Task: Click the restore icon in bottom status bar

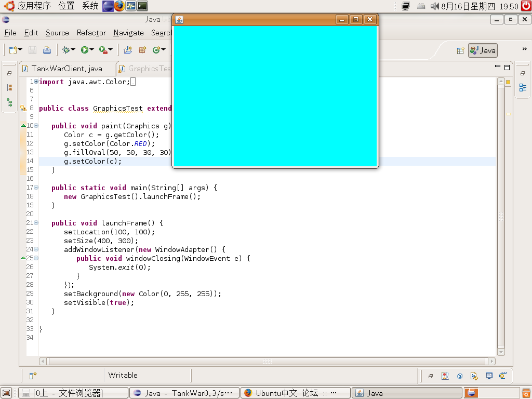Action: pyautogui.click(x=431, y=376)
